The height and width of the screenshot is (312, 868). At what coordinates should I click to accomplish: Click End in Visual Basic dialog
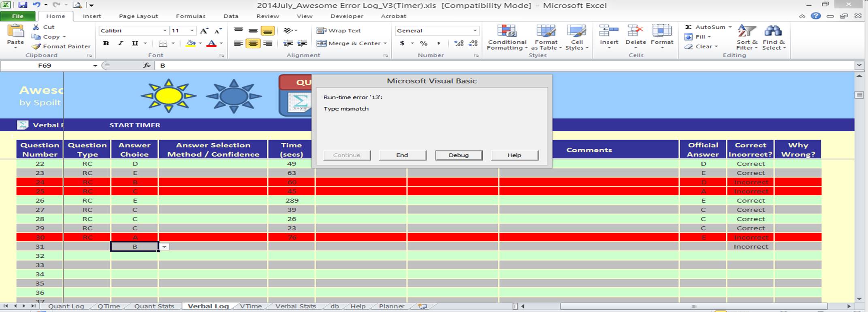point(402,155)
